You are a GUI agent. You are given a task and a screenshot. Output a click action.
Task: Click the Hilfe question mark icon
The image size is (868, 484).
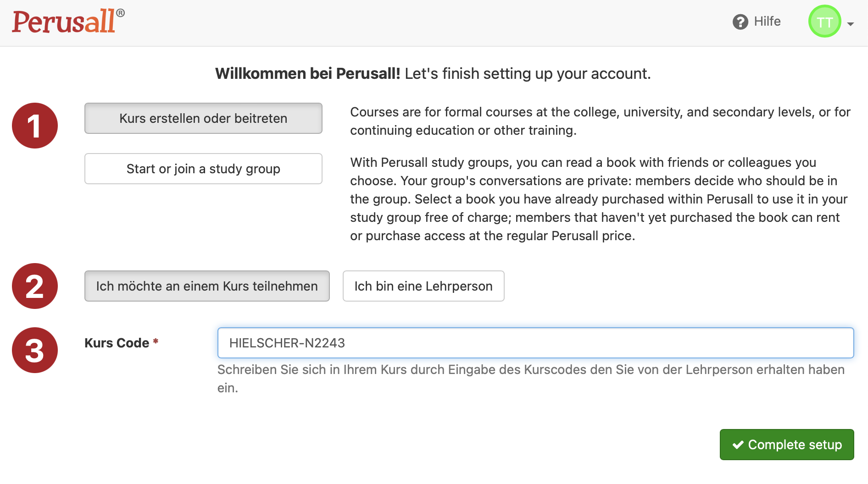pyautogui.click(x=740, y=22)
